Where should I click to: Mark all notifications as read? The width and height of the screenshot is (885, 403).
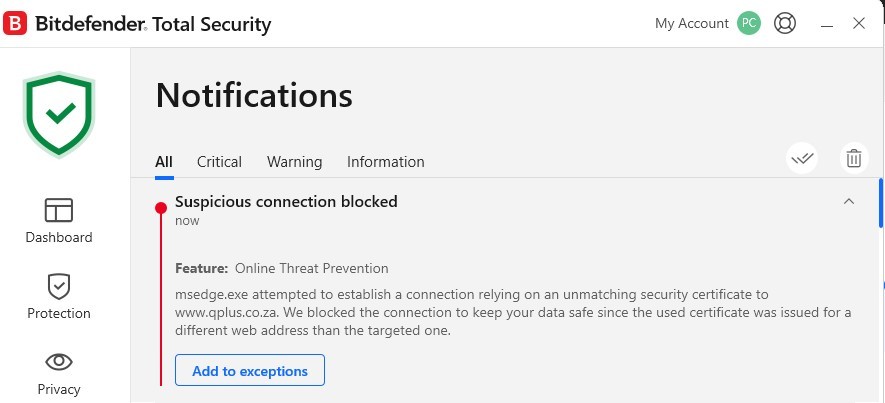[x=802, y=158]
